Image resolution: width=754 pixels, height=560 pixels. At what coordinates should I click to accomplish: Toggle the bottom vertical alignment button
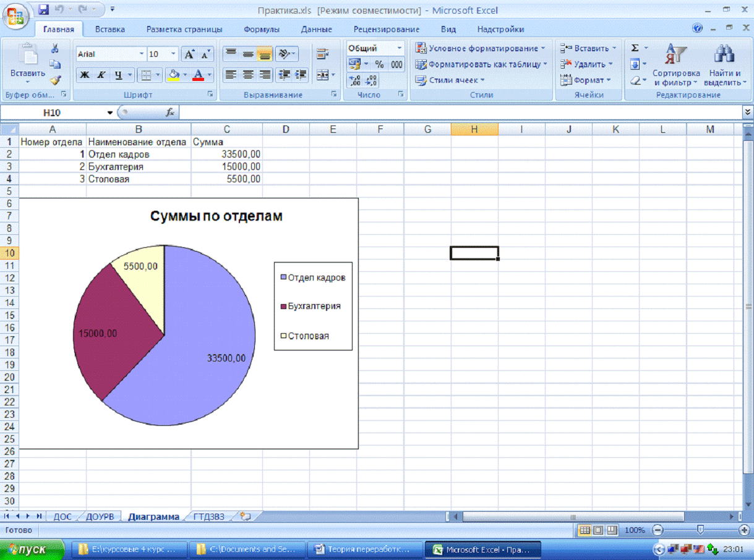tap(265, 54)
